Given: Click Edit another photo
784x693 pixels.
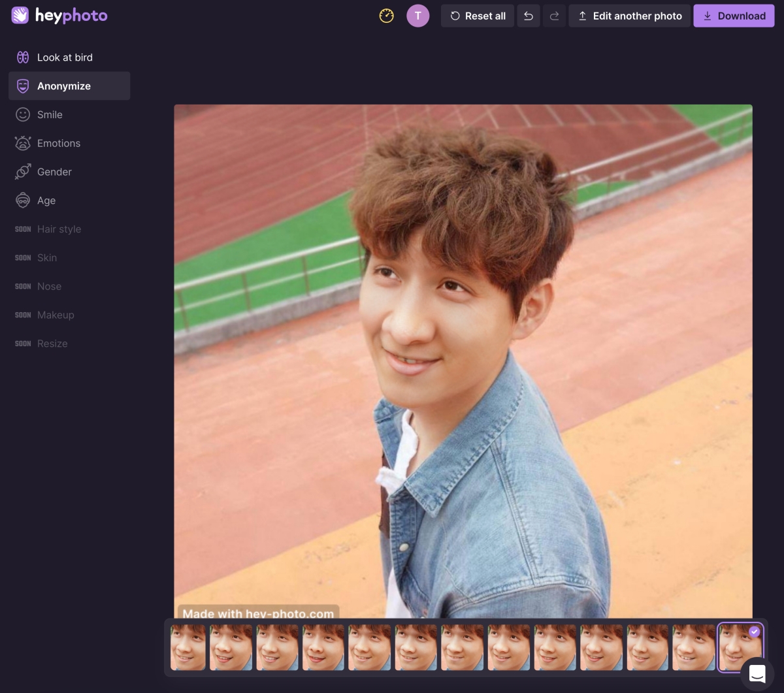Looking at the screenshot, I should pyautogui.click(x=630, y=16).
